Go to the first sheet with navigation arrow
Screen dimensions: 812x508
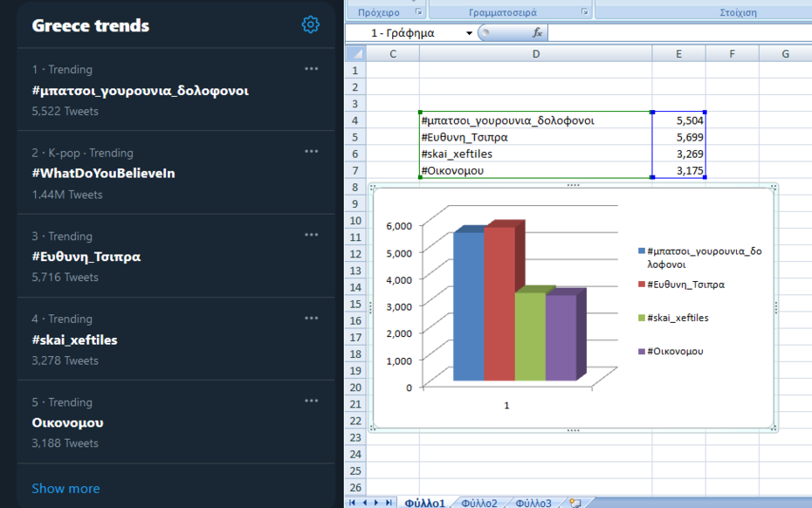coord(353,503)
